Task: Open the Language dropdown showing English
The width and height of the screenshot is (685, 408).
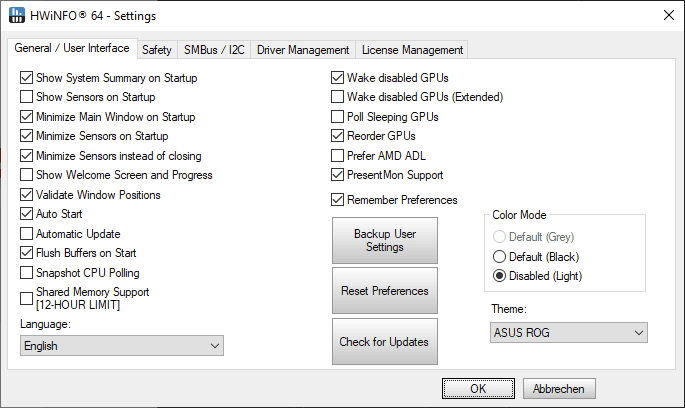Action: click(122, 346)
